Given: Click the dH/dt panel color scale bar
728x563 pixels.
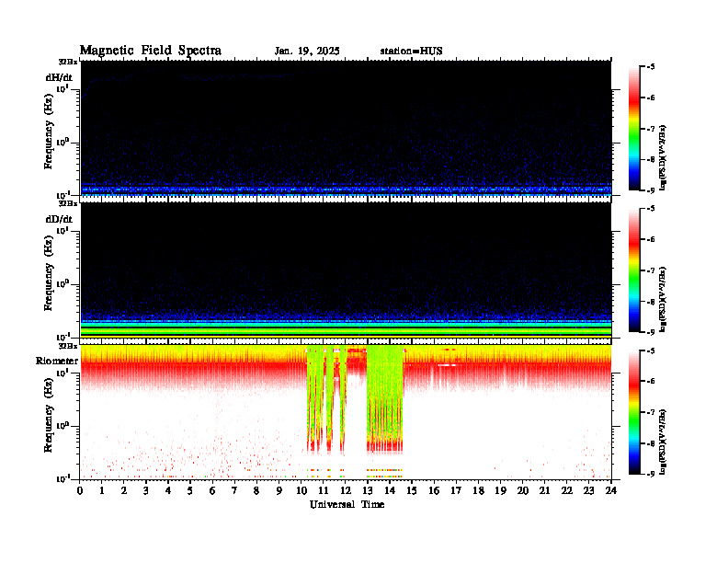Looking at the screenshot, I should (634, 129).
